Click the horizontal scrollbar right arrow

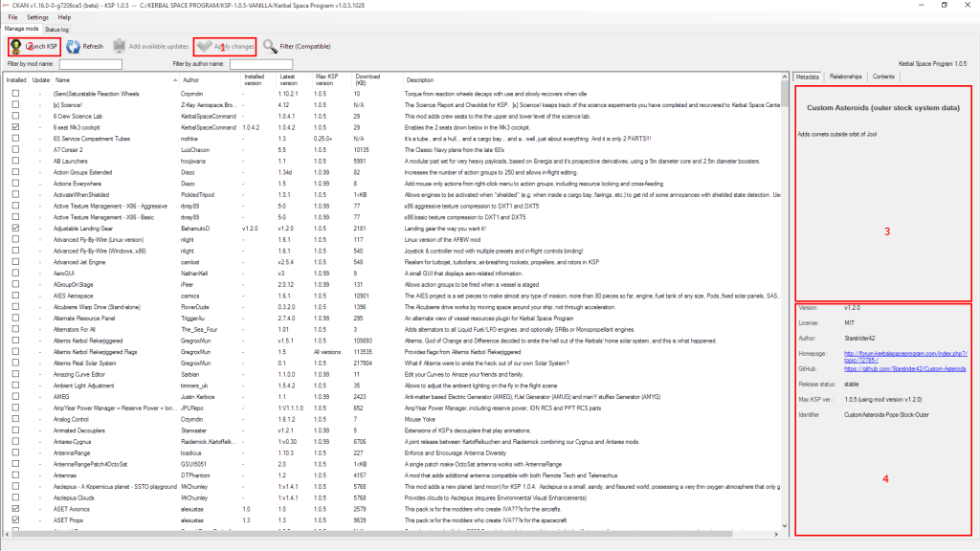pos(776,534)
